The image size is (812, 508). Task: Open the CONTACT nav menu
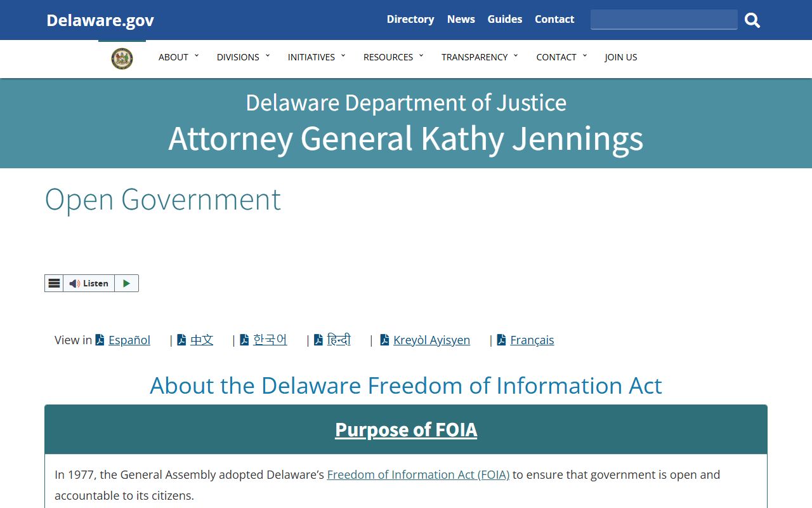click(x=556, y=57)
